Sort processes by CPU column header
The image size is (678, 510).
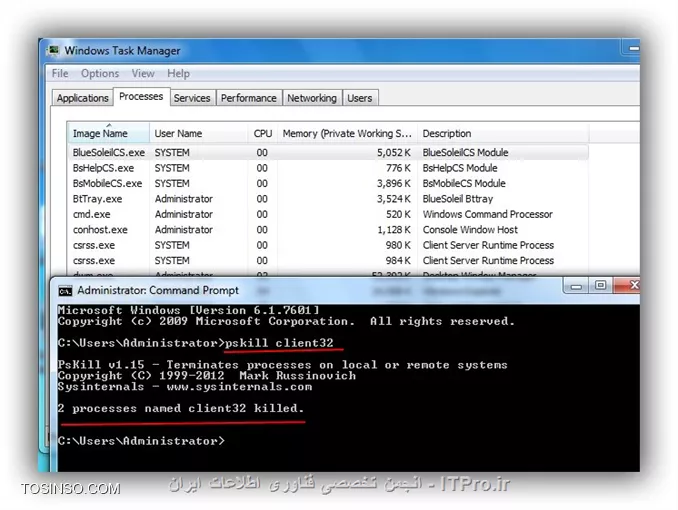click(262, 133)
